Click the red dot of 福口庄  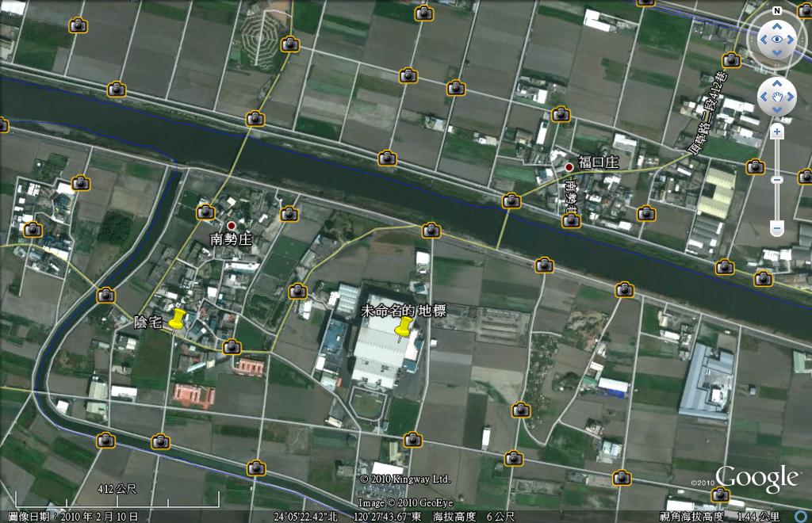pyautogui.click(x=569, y=166)
